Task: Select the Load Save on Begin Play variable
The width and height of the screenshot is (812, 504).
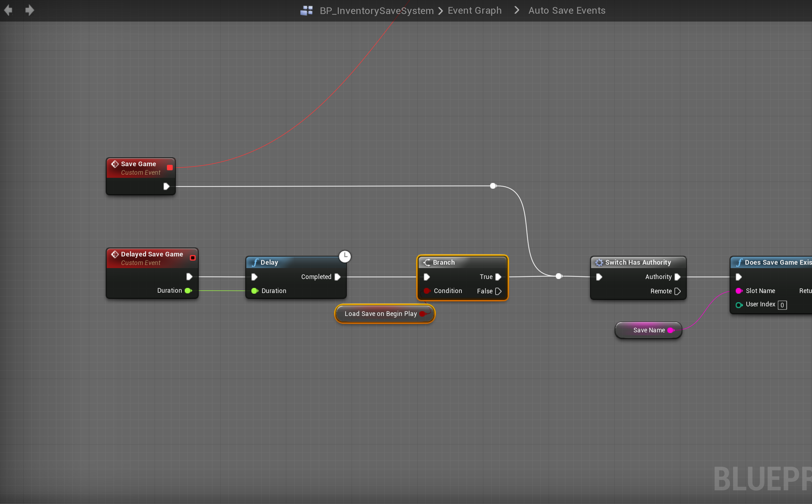Action: click(380, 314)
